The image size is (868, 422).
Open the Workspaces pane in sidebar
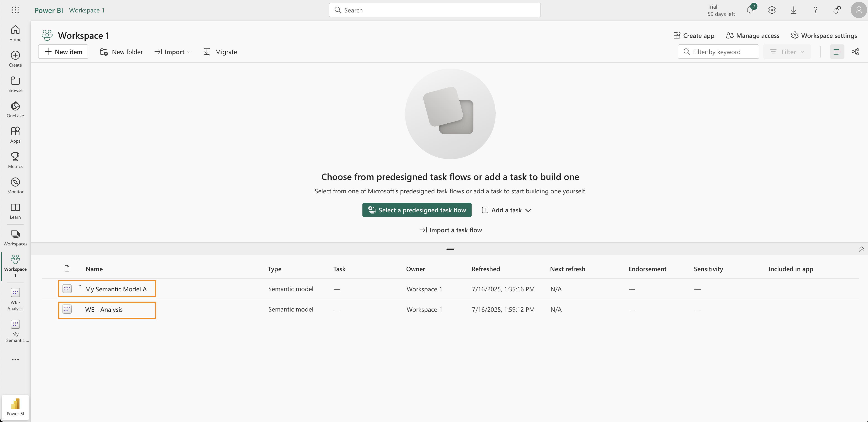point(15,237)
